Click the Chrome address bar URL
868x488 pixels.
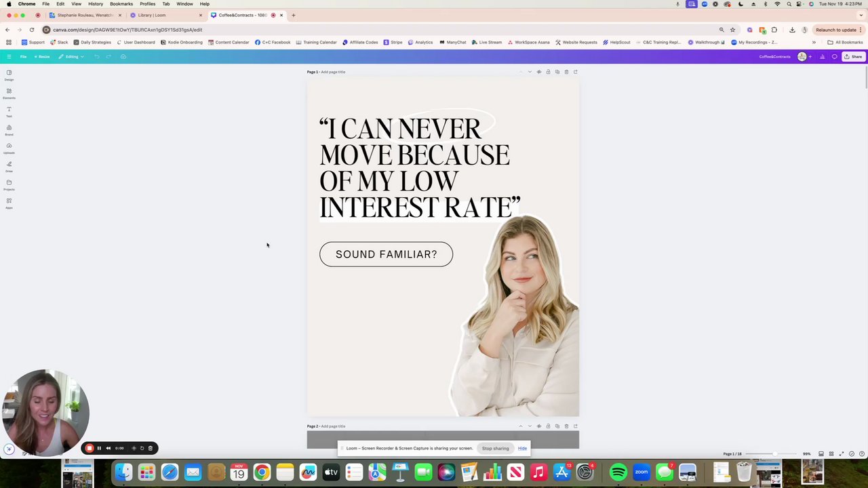click(x=127, y=30)
